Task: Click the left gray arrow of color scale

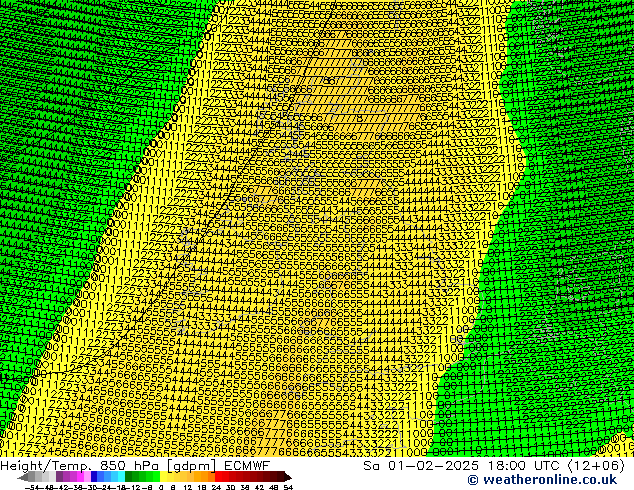Action: click(23, 477)
